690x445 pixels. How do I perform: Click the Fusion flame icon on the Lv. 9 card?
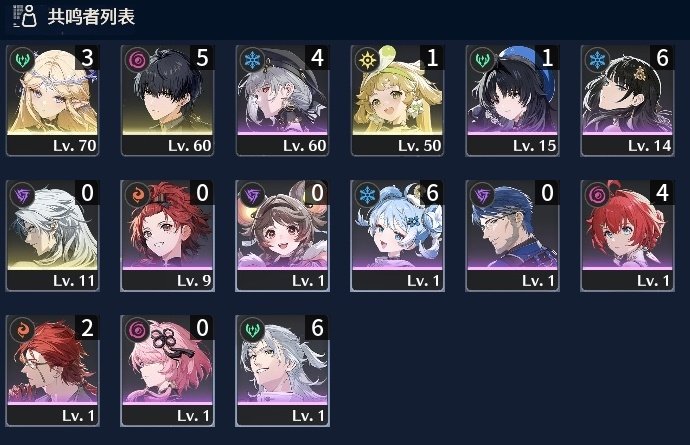[x=137, y=195]
